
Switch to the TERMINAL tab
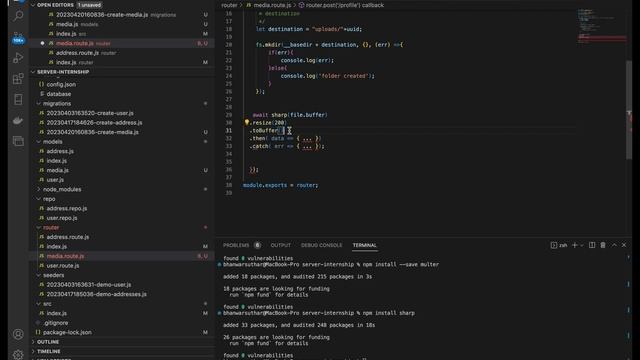(x=364, y=245)
